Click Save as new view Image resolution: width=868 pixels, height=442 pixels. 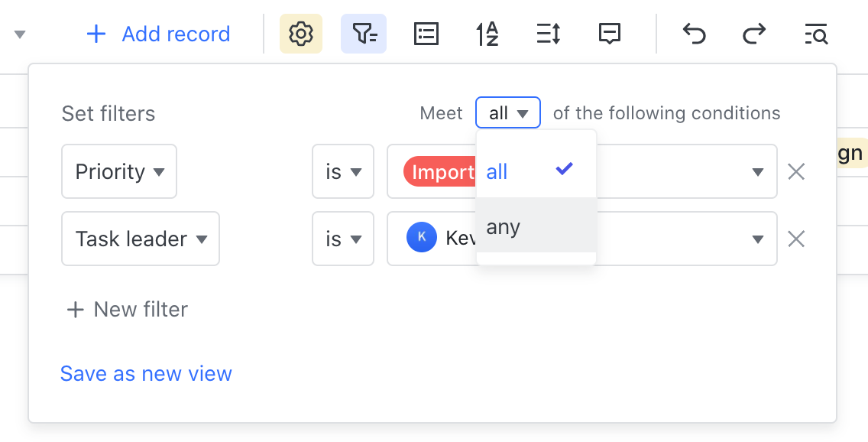click(x=146, y=373)
